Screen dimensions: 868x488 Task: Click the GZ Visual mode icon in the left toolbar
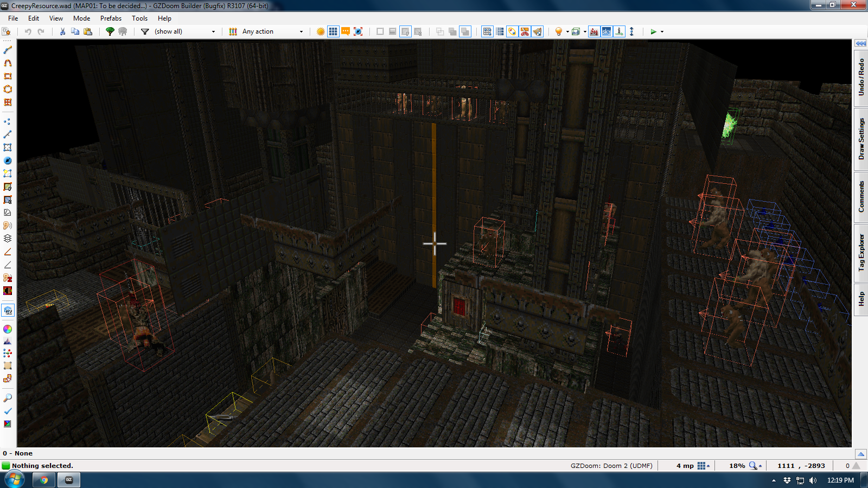[8, 311]
